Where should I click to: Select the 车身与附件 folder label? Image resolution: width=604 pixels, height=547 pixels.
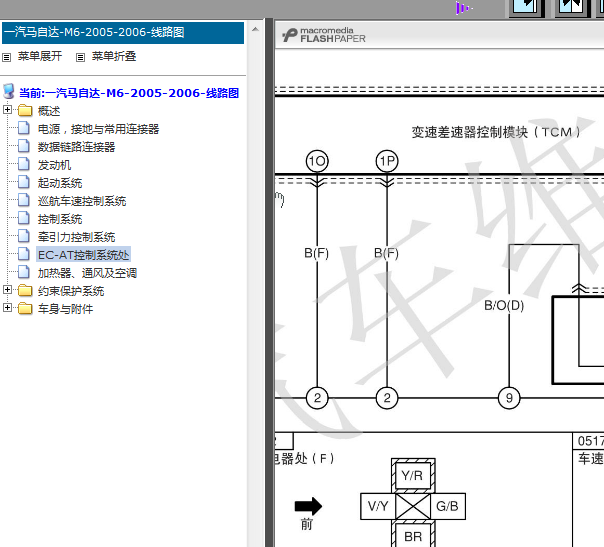pos(65,309)
